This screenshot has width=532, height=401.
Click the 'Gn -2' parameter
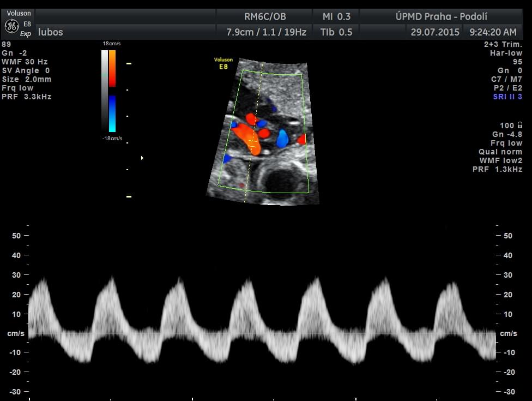14,53
